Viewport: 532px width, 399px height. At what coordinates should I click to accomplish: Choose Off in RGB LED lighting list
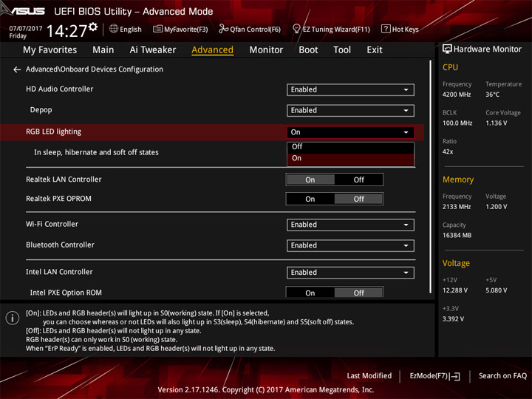pyautogui.click(x=350, y=147)
